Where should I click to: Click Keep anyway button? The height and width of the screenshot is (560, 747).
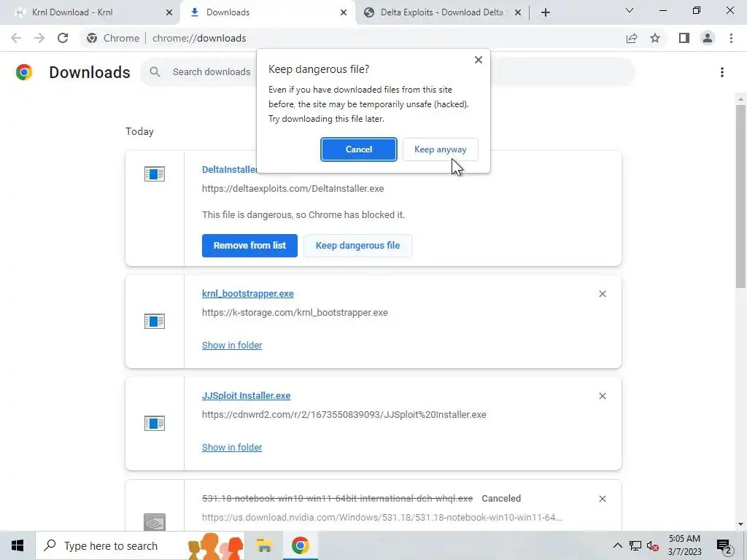pyautogui.click(x=440, y=149)
